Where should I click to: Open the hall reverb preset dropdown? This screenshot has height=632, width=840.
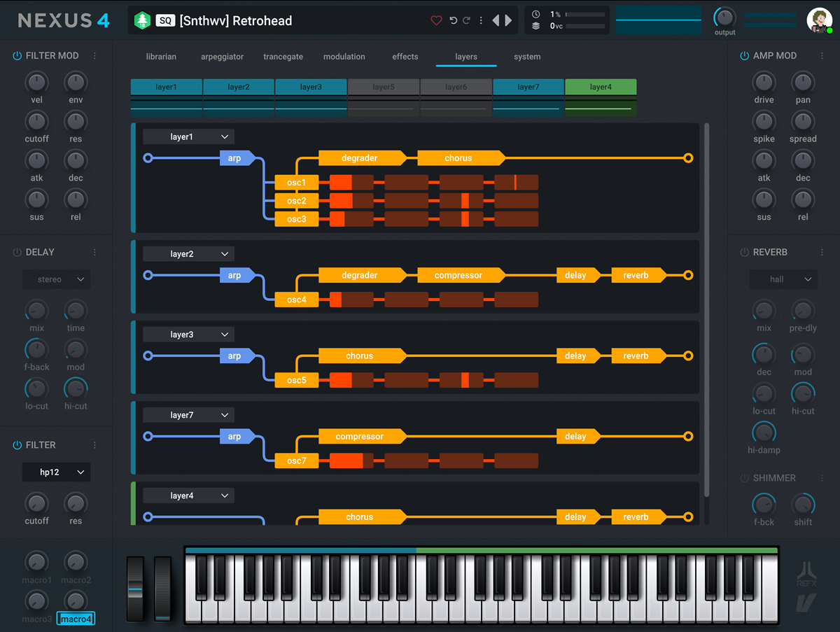783,279
